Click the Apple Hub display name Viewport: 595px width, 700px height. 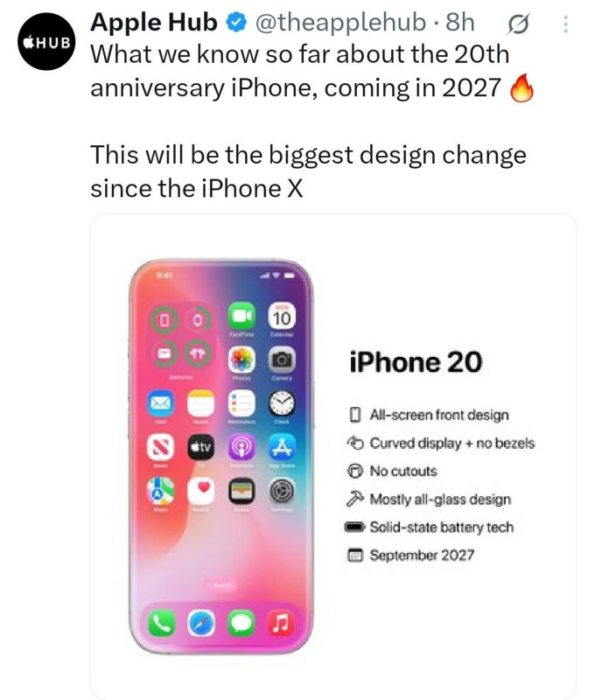point(154,23)
